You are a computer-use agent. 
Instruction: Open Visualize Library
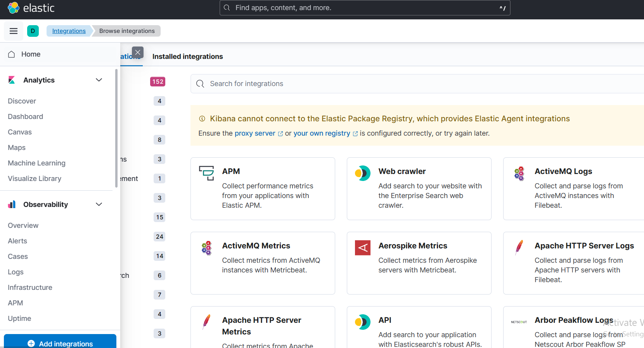pyautogui.click(x=35, y=179)
